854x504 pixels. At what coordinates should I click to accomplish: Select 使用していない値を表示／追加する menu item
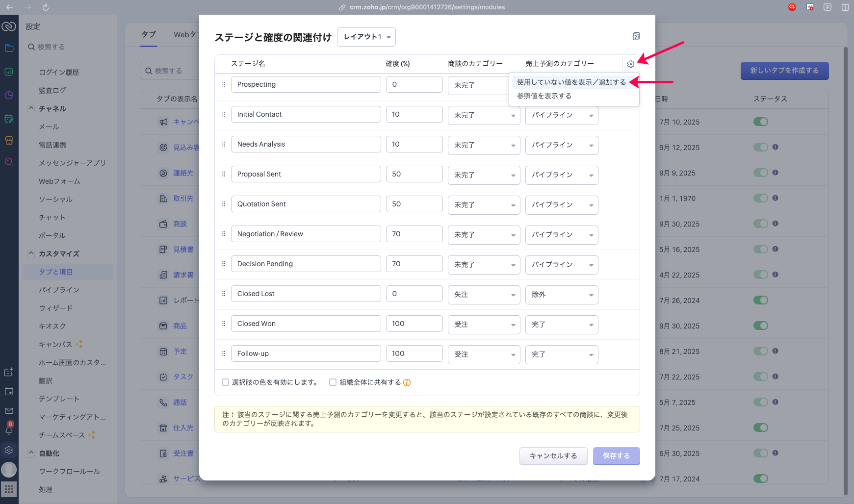click(x=571, y=82)
